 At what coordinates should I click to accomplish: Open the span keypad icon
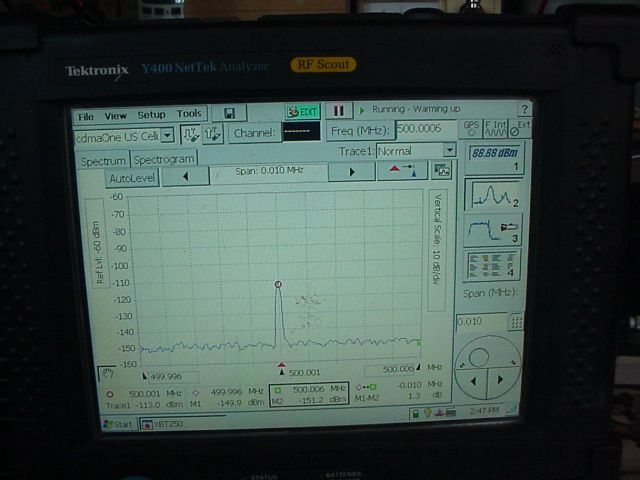(517, 322)
